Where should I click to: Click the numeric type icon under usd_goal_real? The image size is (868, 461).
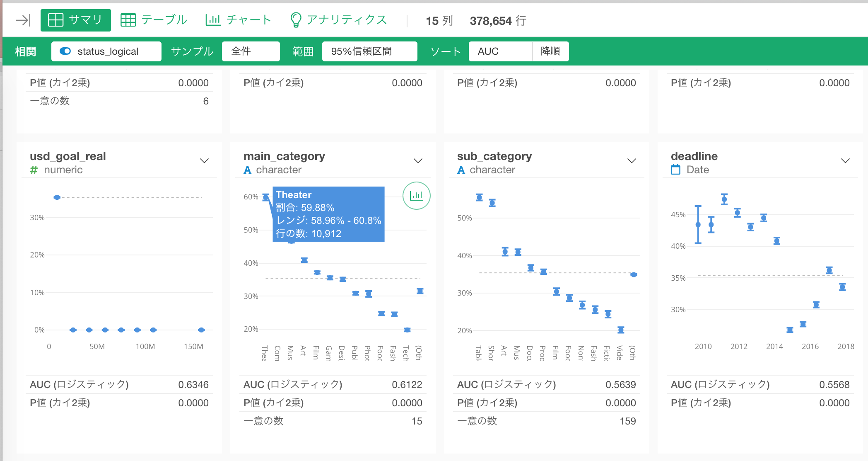(x=34, y=170)
